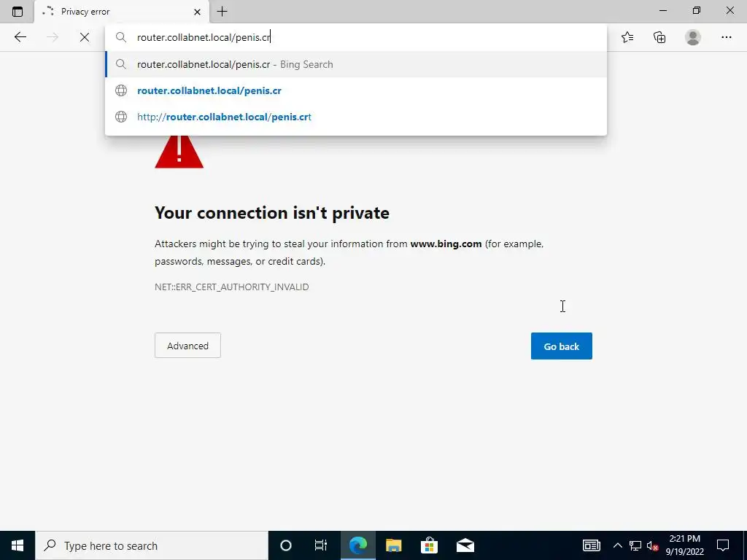Screen dimensions: 747x560
Task: Open News and interests taskbar icon
Action: coord(591,545)
